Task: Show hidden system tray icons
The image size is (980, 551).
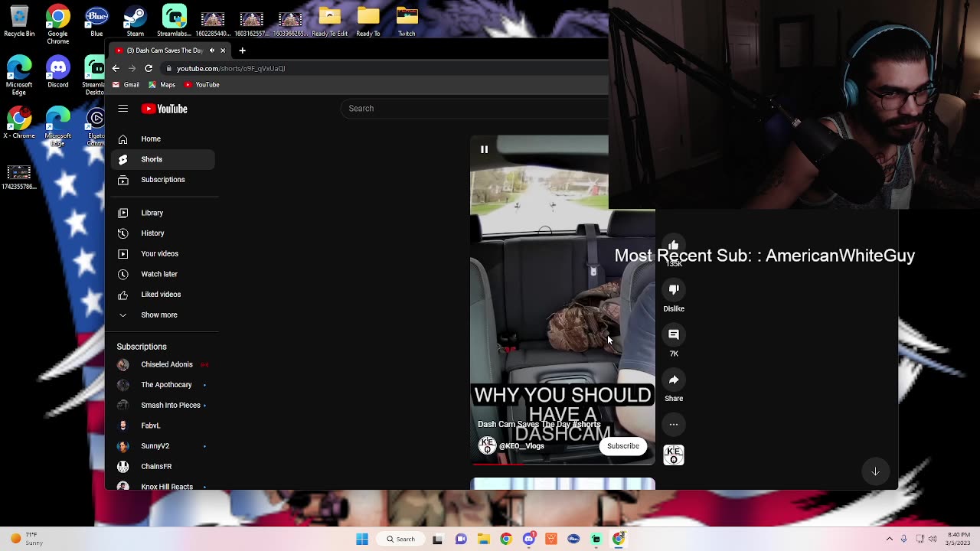Action: coord(889,539)
